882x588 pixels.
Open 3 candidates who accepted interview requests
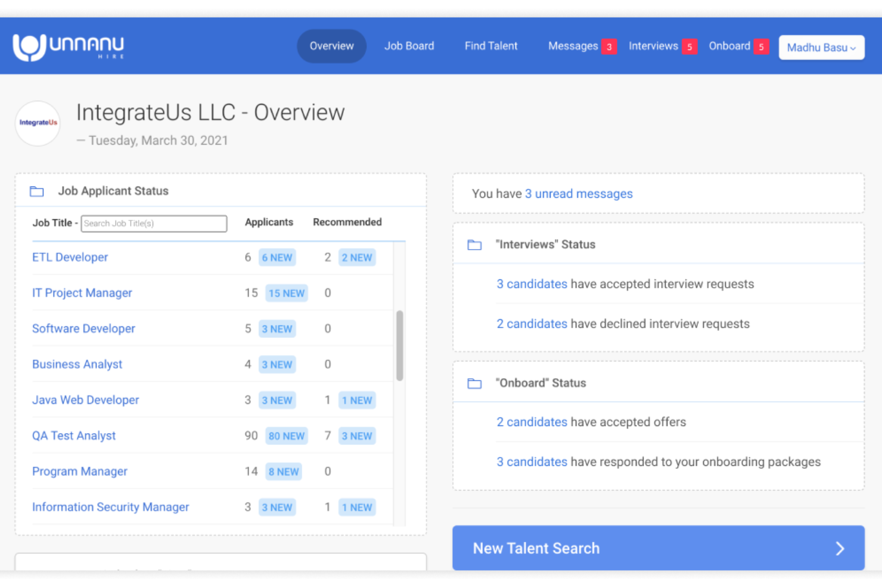[532, 285]
